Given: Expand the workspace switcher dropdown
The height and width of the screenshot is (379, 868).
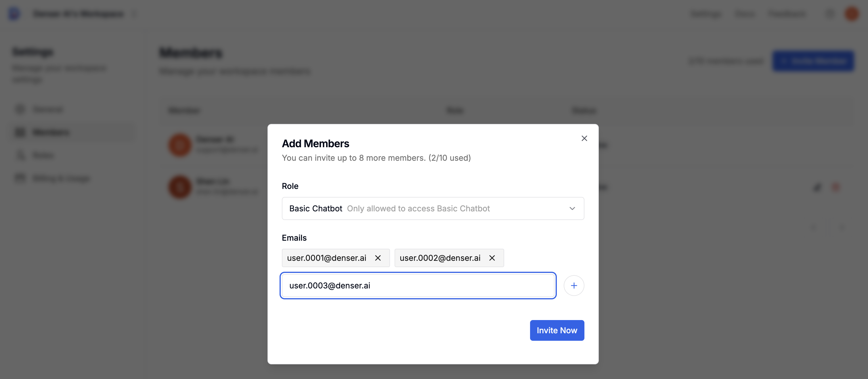Looking at the screenshot, I should point(134,14).
